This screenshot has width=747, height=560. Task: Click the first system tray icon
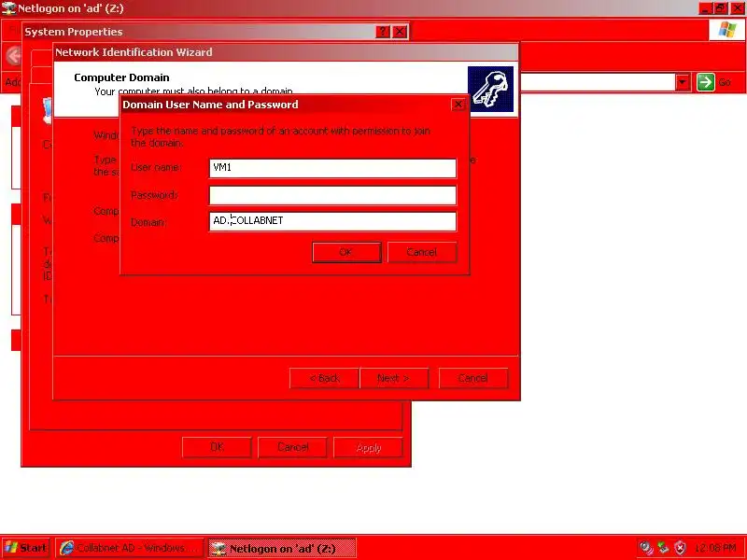coord(646,548)
